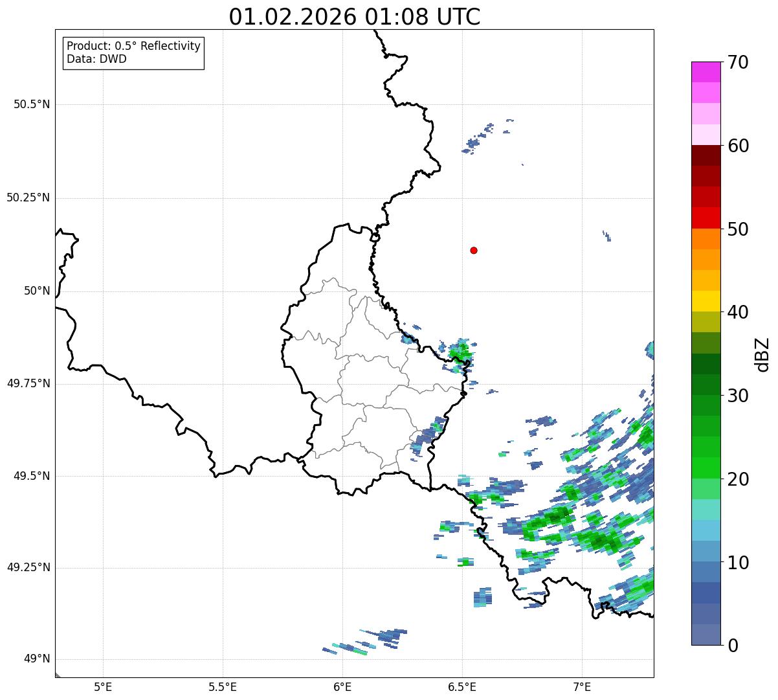The width and height of the screenshot is (778, 700).
Task: Click the 5°E longitude label
Action: pos(103,686)
